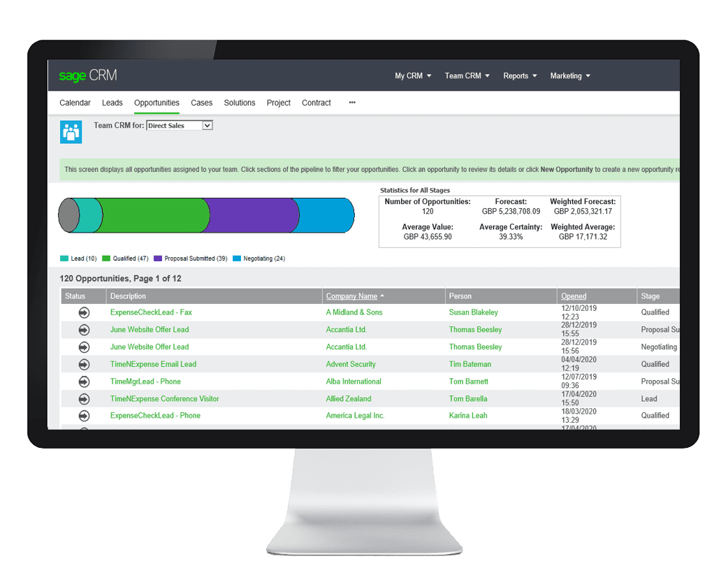Viewport: 728px width, 582px height.
Task: Open company Advent Security
Action: [351, 364]
